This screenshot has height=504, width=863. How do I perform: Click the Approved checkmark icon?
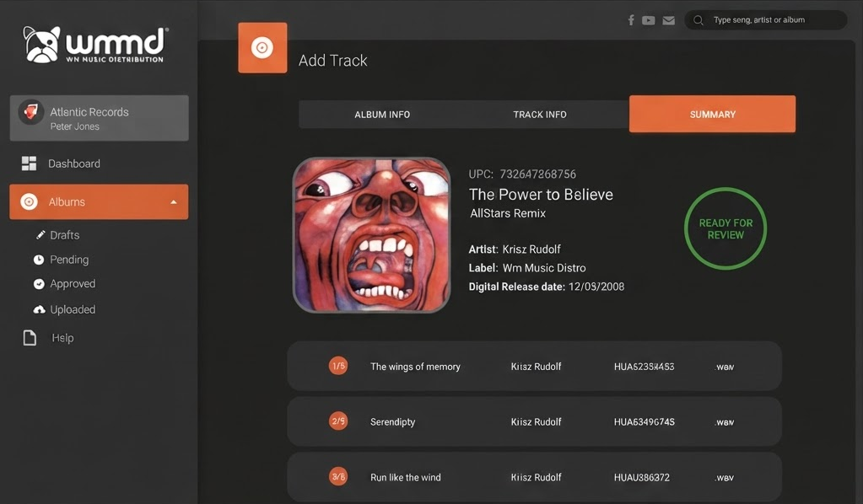(x=39, y=283)
